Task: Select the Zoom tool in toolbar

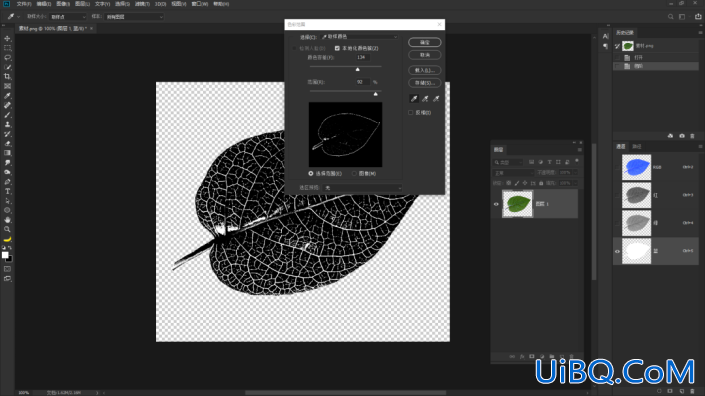Action: pyautogui.click(x=7, y=229)
